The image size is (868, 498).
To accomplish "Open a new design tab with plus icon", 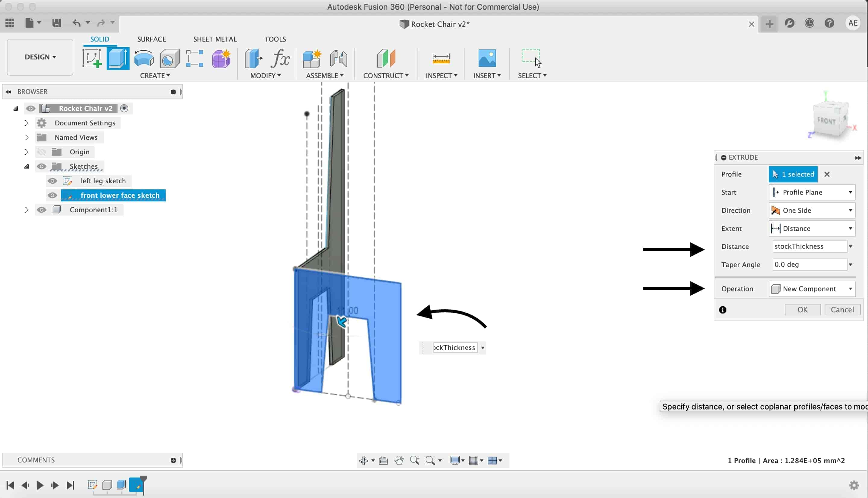I will click(x=769, y=24).
